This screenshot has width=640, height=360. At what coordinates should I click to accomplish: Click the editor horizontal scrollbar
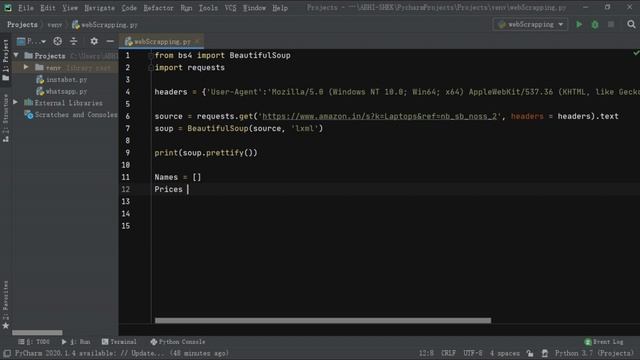(323, 321)
